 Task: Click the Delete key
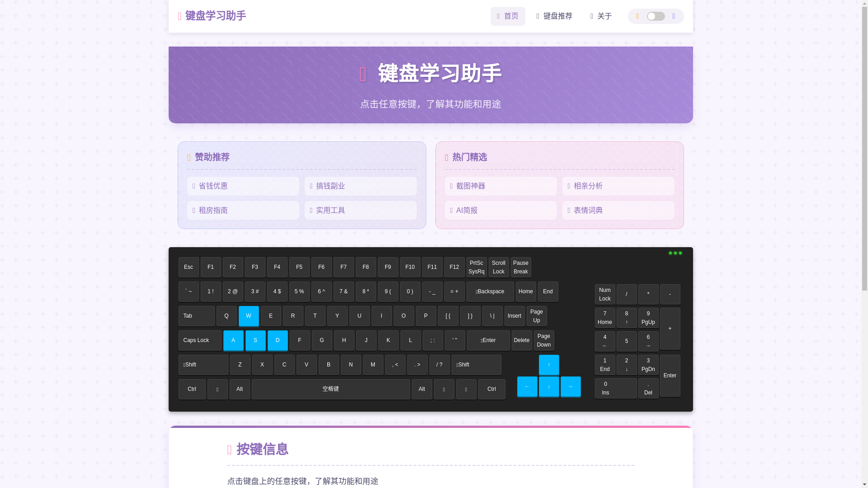(522, 340)
